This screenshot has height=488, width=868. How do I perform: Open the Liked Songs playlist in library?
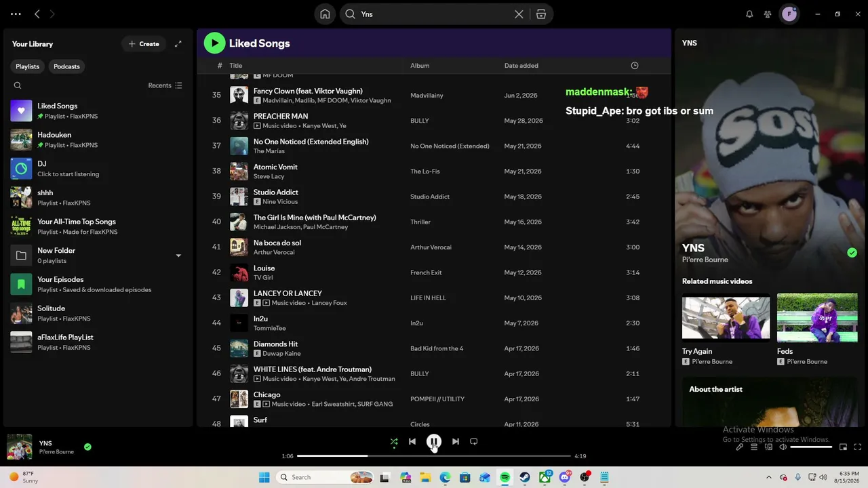[x=98, y=110]
